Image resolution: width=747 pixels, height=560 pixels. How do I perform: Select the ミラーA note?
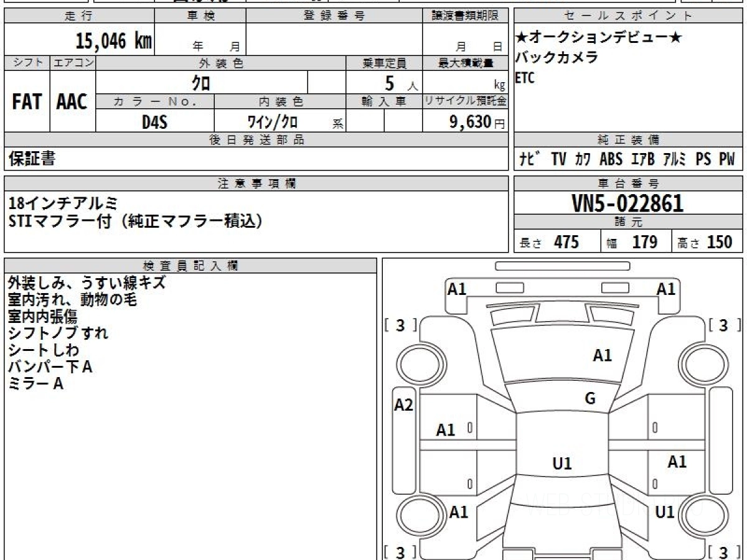[x=36, y=384]
